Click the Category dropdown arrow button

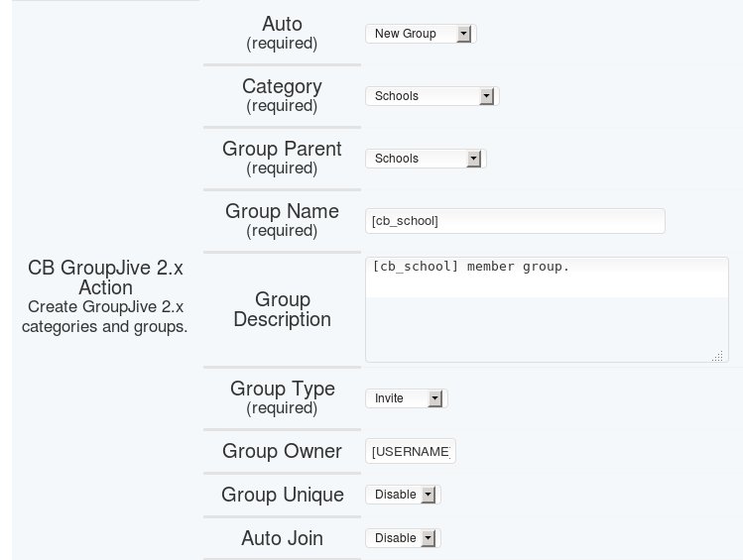tap(487, 96)
